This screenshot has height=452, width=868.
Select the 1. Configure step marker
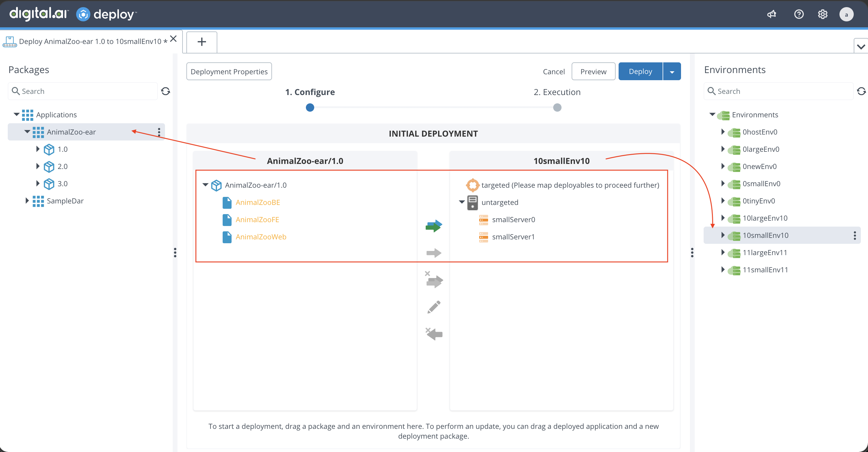point(310,108)
